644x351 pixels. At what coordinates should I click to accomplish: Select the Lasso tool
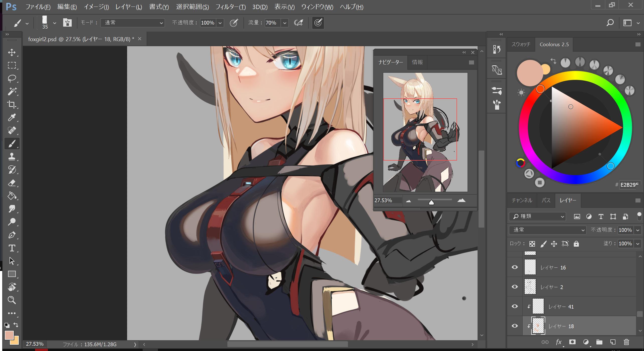pos(12,79)
